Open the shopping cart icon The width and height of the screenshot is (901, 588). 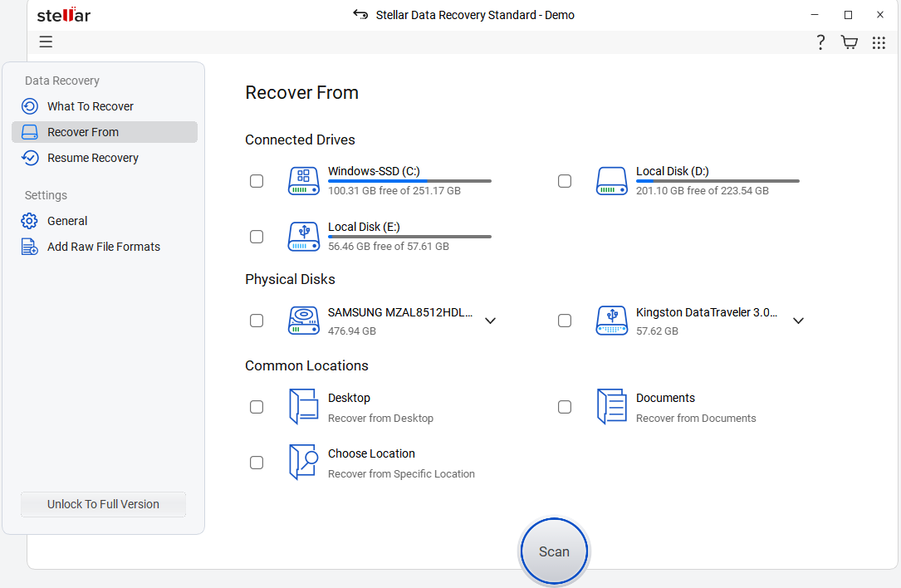pos(849,42)
